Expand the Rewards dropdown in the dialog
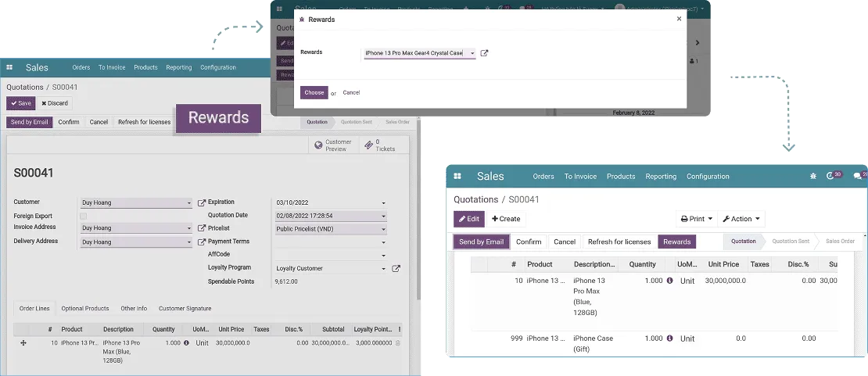Image resolution: width=868 pixels, height=376 pixels. [x=472, y=53]
